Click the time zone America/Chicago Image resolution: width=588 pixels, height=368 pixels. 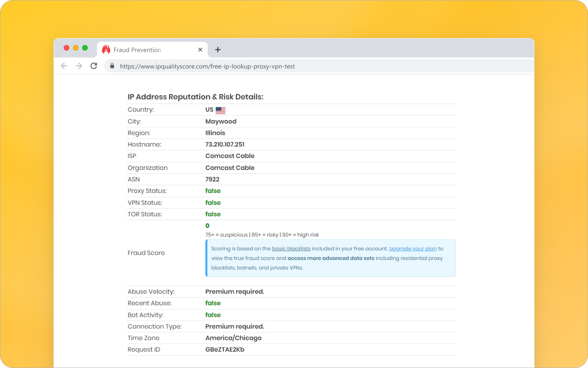coord(234,338)
